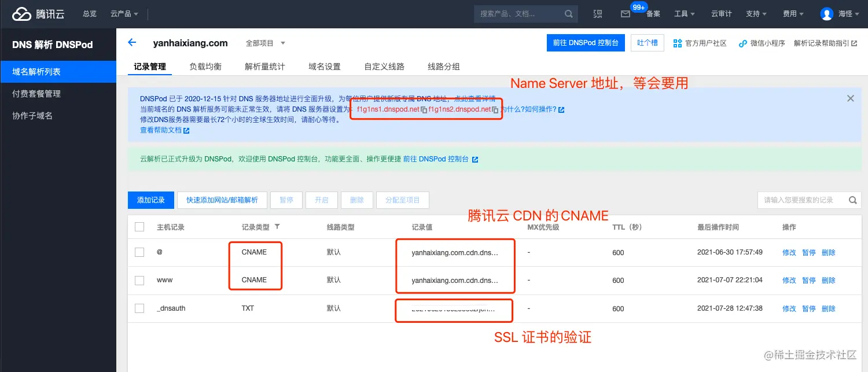Open the official user community
This screenshot has width=868, height=372.
point(700,43)
